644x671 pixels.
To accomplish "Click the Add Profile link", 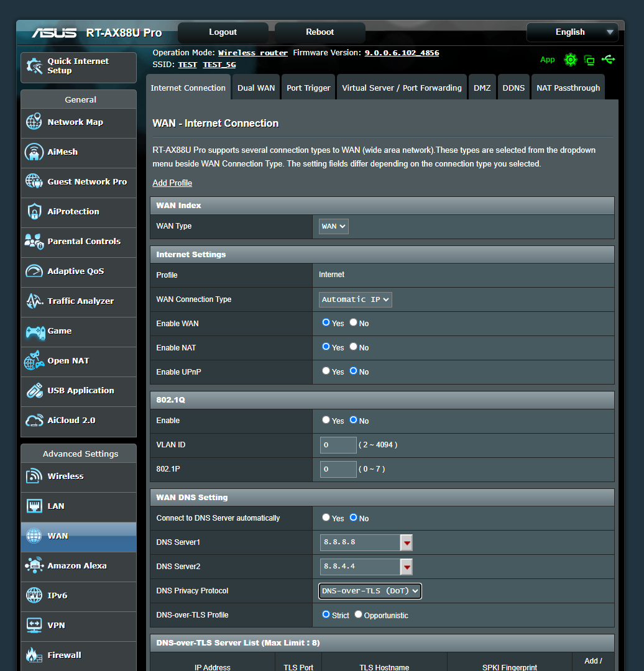I will [x=172, y=183].
